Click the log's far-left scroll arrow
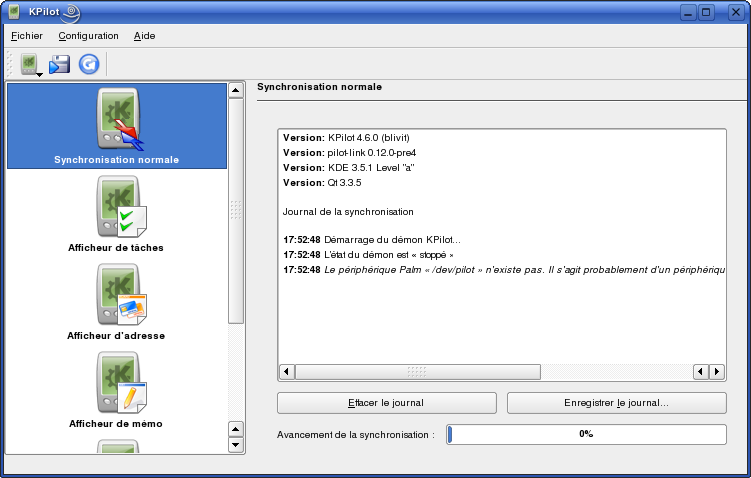This screenshot has height=478, width=751. pos(287,372)
